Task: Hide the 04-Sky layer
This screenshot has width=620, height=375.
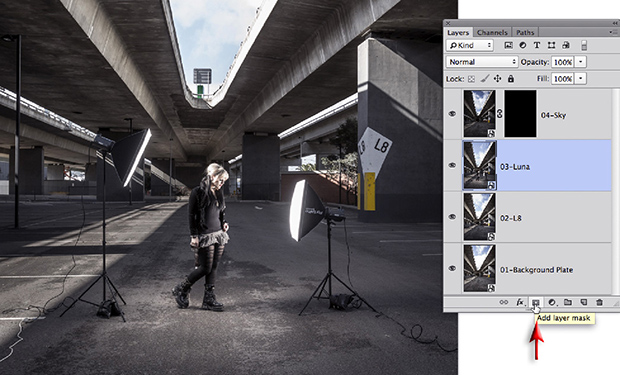Action: click(452, 114)
